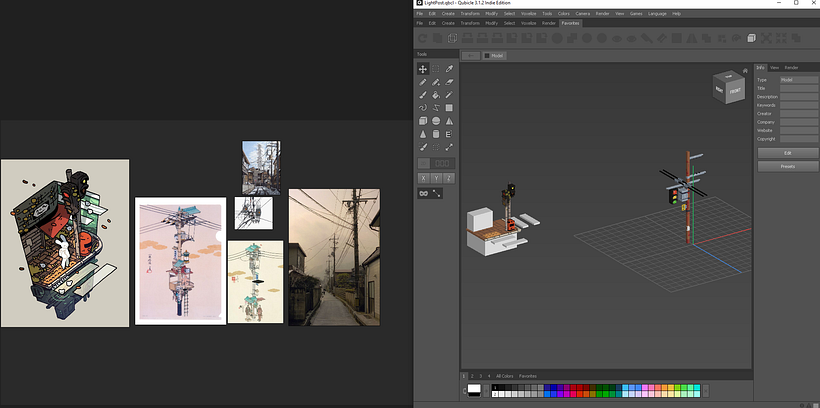Open the Camera menu
This screenshot has height=408, width=820.
tap(583, 14)
